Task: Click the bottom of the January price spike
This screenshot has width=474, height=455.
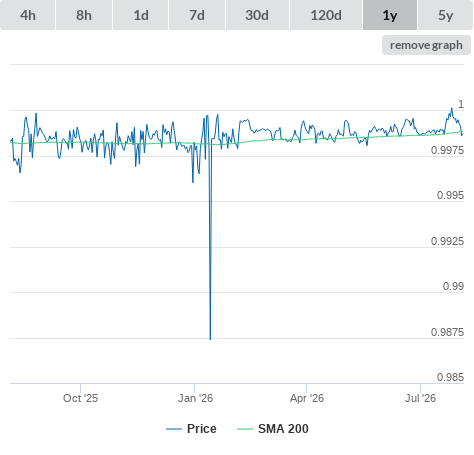Action: [x=210, y=339]
